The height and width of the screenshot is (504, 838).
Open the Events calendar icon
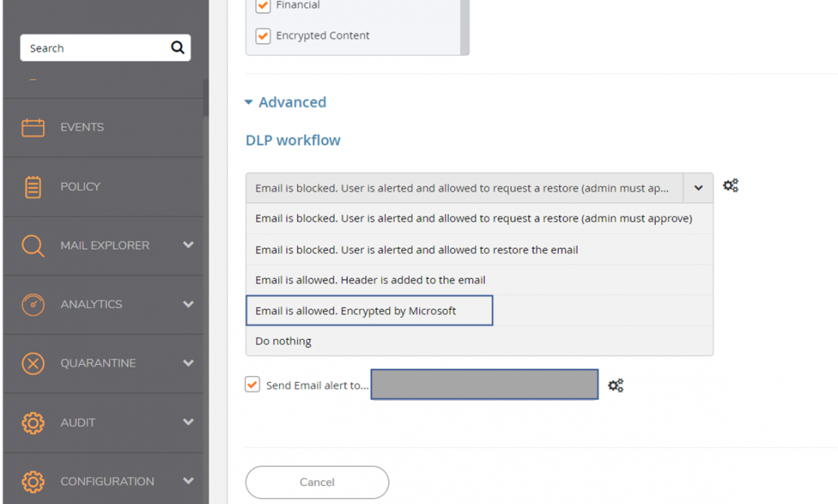click(x=33, y=128)
